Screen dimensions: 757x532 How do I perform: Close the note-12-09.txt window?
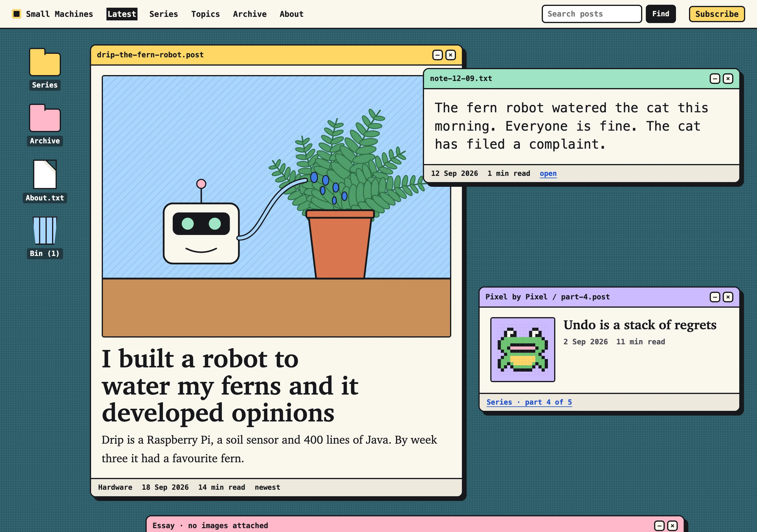click(x=728, y=78)
